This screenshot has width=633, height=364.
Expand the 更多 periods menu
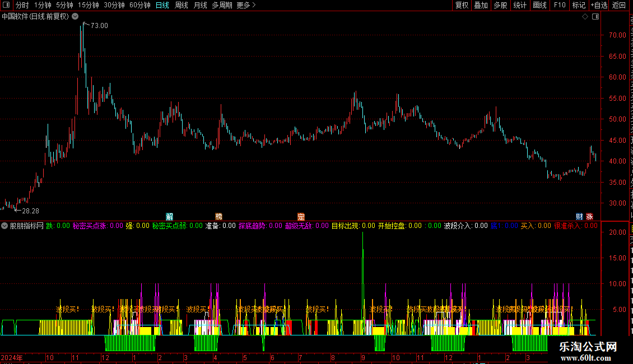(246, 5)
